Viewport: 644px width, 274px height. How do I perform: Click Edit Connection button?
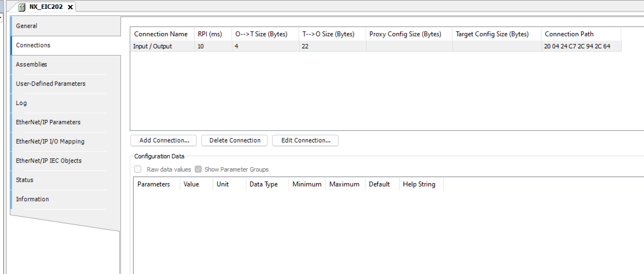pos(305,141)
